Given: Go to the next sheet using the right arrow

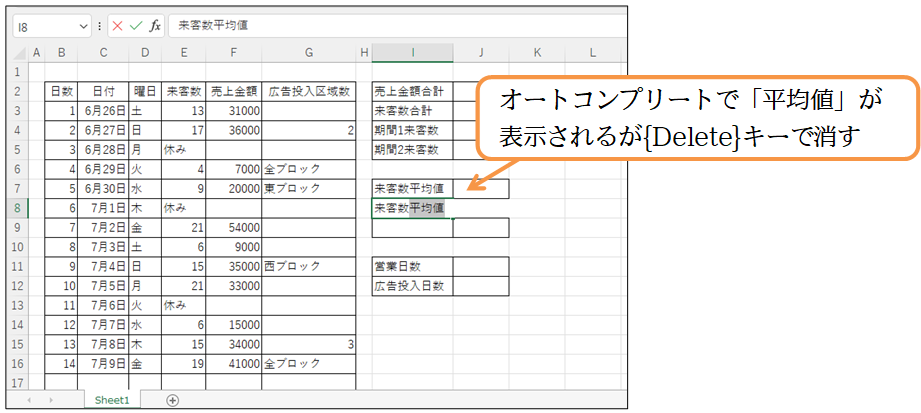Looking at the screenshot, I should click(x=52, y=400).
